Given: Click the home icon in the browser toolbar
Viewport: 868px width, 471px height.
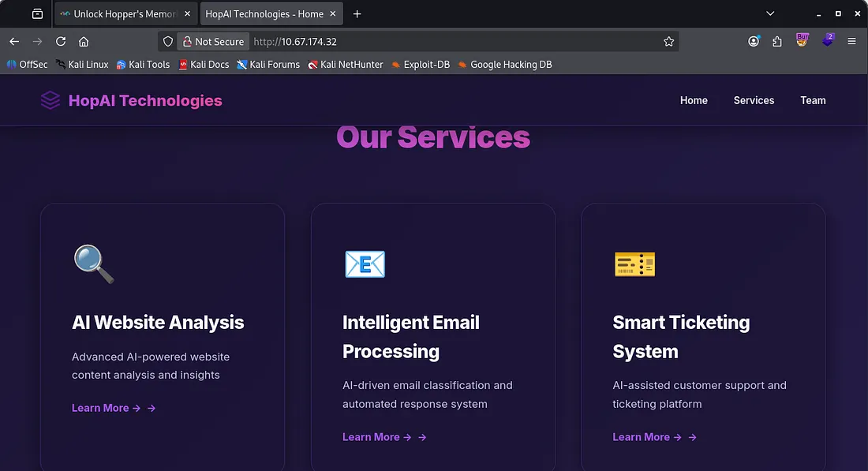Looking at the screenshot, I should pyautogui.click(x=84, y=42).
